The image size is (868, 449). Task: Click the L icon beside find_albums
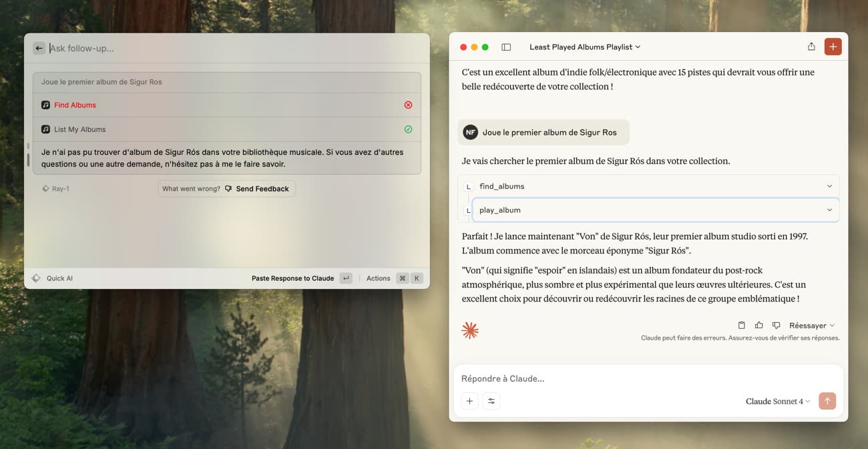pos(468,187)
